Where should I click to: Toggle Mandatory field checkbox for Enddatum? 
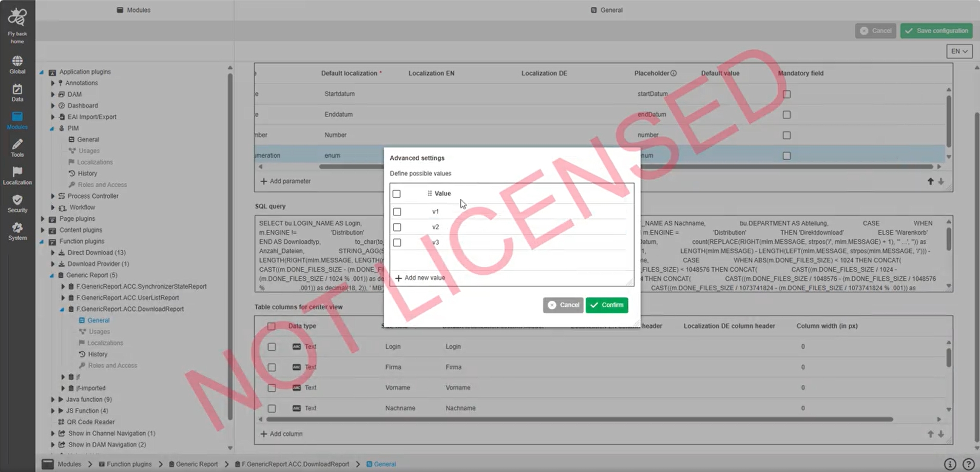click(786, 115)
